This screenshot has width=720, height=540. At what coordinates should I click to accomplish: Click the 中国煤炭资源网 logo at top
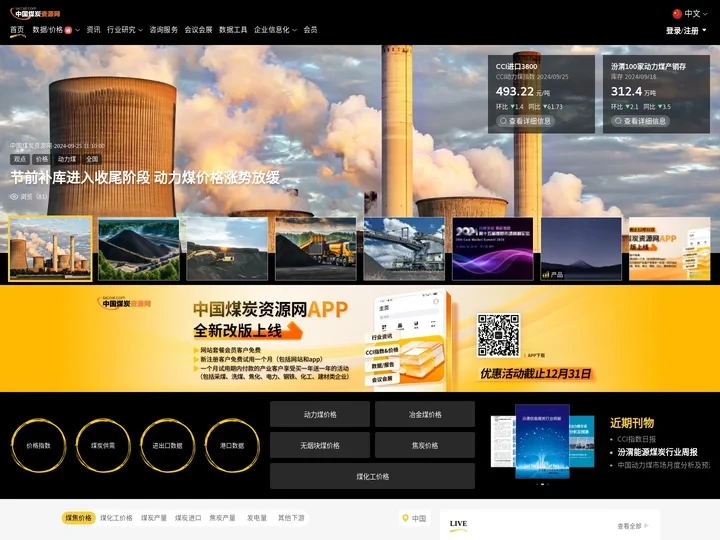pos(35,13)
